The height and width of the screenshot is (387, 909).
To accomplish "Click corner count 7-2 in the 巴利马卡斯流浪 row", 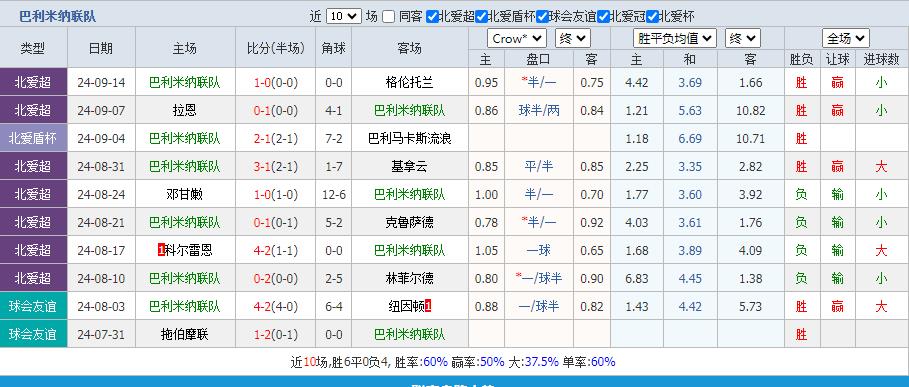I will [x=334, y=138].
